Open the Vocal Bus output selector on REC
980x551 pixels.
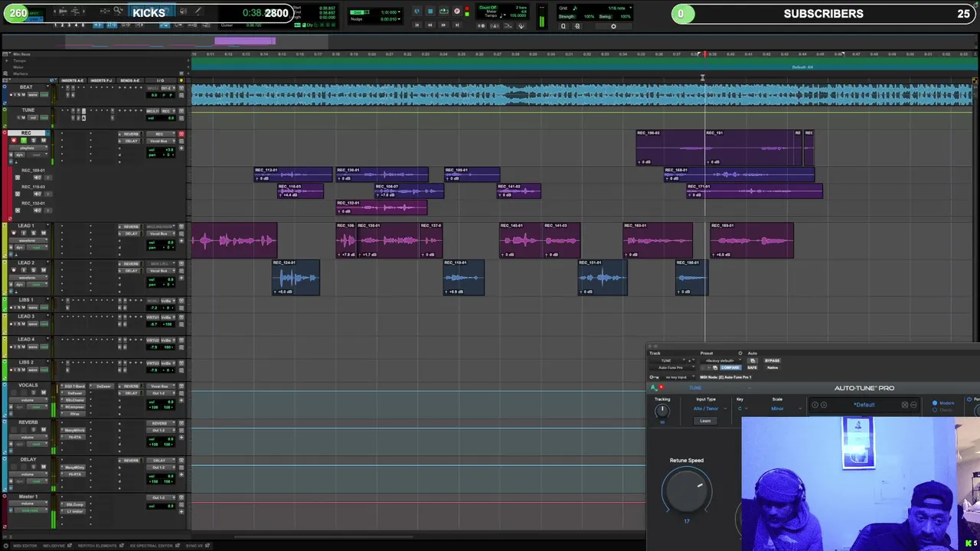point(161,142)
